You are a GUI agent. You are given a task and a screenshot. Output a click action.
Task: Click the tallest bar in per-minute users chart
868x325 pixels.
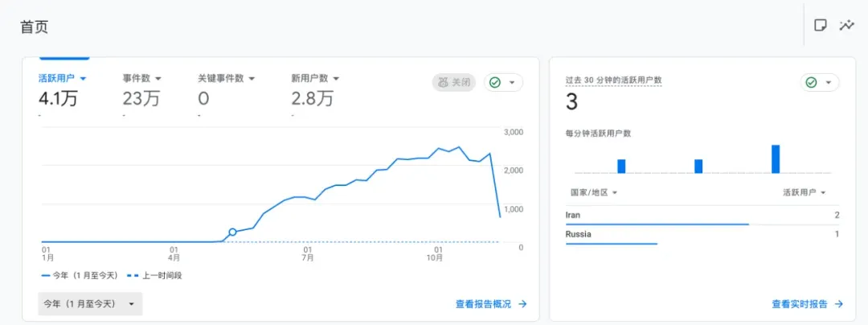pos(776,158)
